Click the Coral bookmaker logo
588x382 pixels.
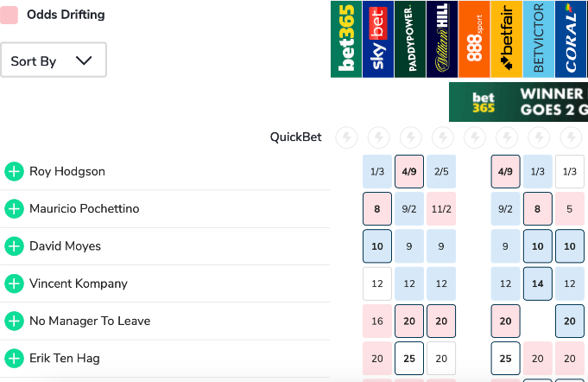click(571, 39)
